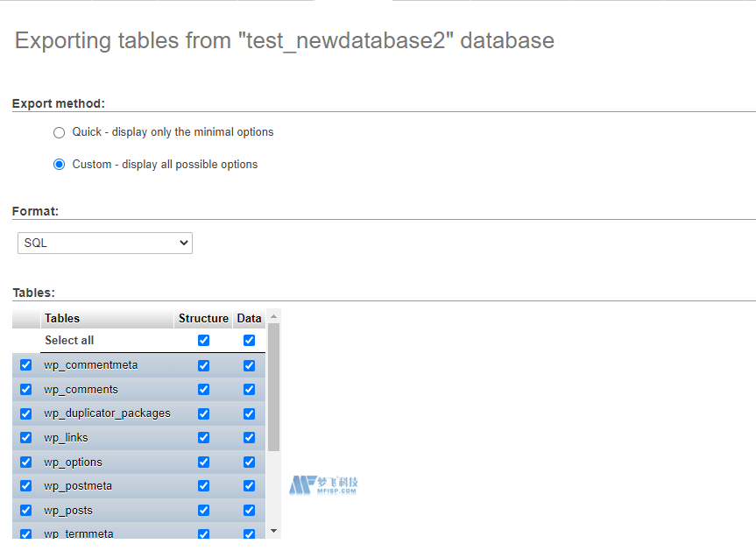Click the scroll up arrow of tables list
Screen dimensions: 756x558
coord(273,316)
